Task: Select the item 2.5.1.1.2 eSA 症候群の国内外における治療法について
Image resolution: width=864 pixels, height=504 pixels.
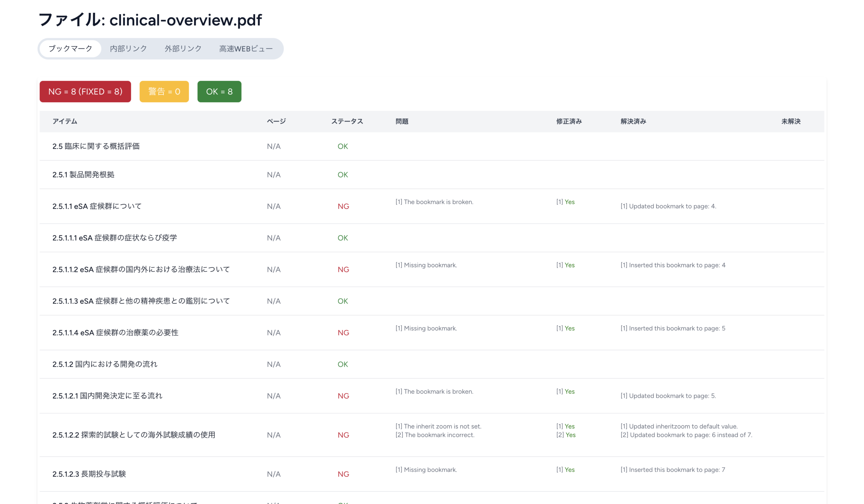Action: (141, 269)
